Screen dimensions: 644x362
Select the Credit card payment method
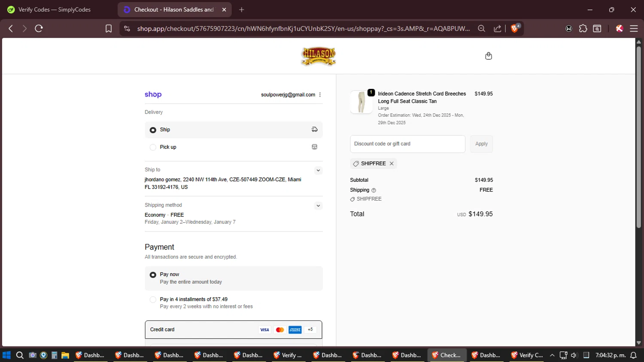pyautogui.click(x=234, y=330)
